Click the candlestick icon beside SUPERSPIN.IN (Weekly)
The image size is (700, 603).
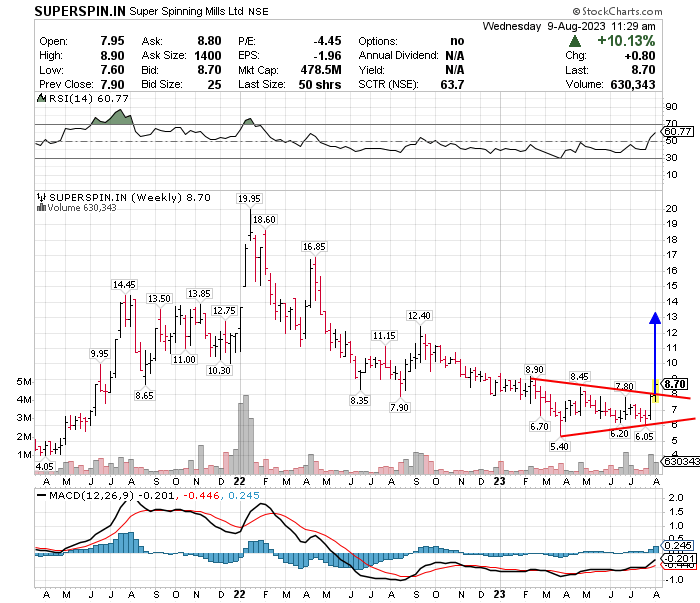41,197
